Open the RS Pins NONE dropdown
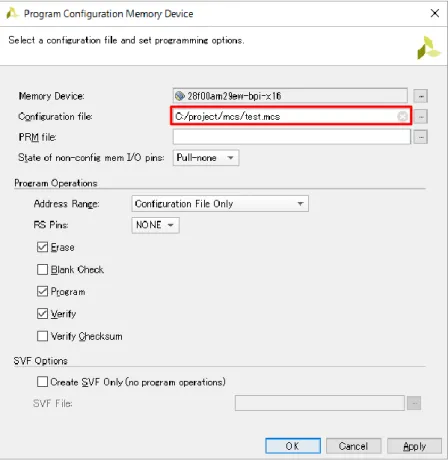This screenshot has width=448, height=461. coord(155,225)
